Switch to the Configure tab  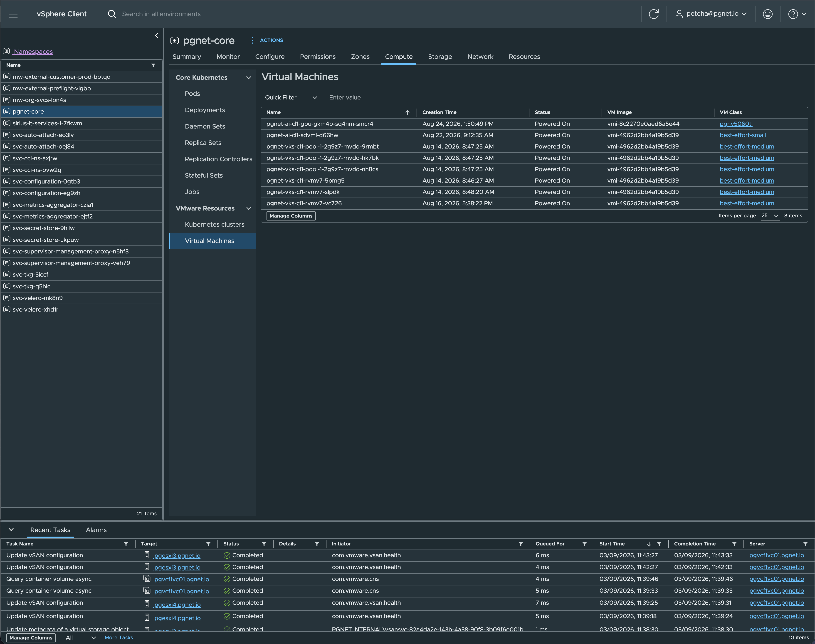pos(270,57)
